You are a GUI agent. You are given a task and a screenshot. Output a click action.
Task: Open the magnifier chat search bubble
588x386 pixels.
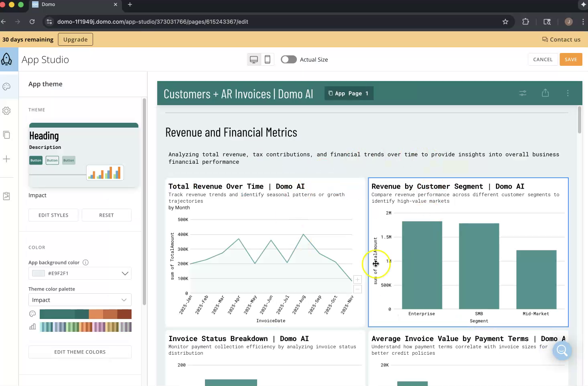point(562,350)
